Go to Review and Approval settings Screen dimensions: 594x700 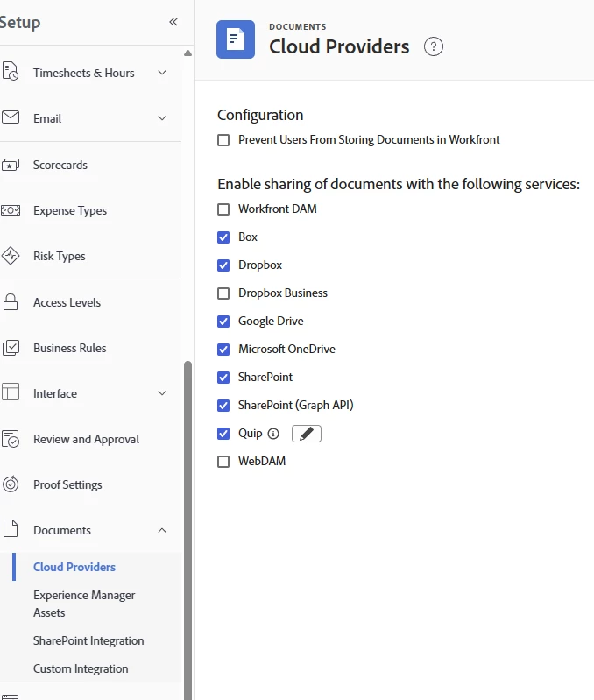(86, 439)
